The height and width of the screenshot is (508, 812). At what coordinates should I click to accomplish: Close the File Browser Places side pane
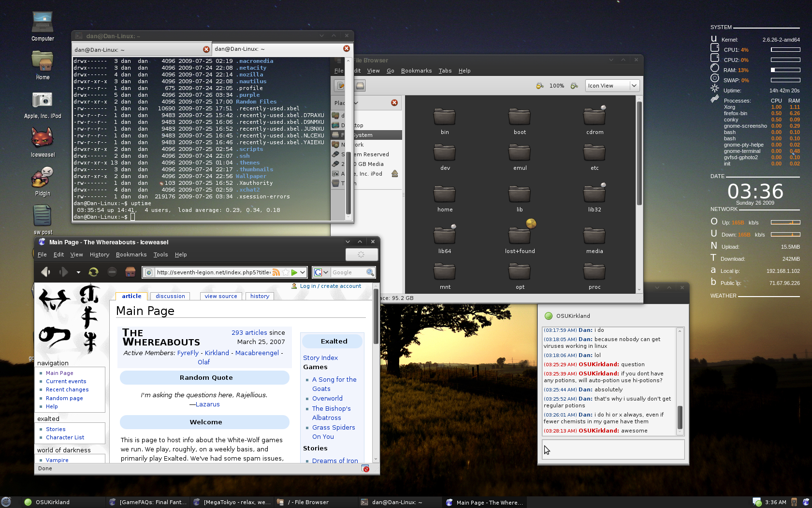pyautogui.click(x=394, y=103)
